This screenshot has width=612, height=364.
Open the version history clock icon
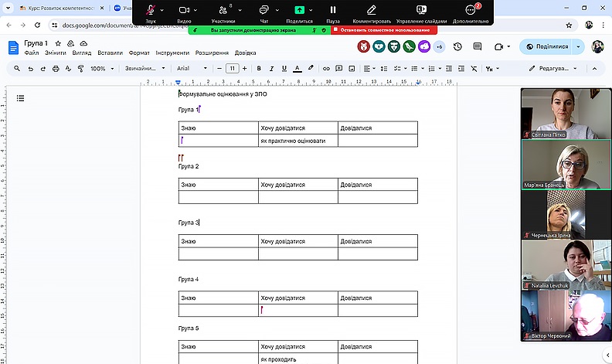[457, 46]
